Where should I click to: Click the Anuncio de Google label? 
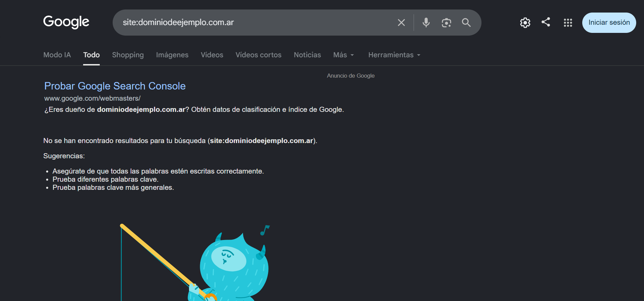(x=351, y=76)
